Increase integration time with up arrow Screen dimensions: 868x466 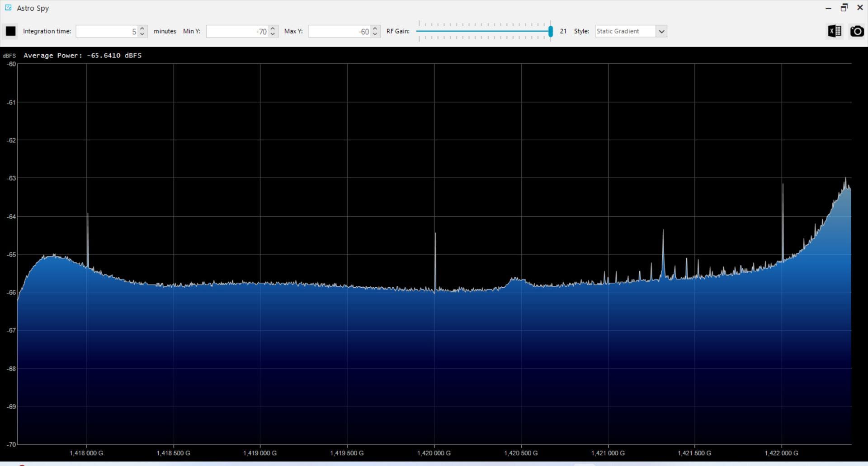(142, 29)
